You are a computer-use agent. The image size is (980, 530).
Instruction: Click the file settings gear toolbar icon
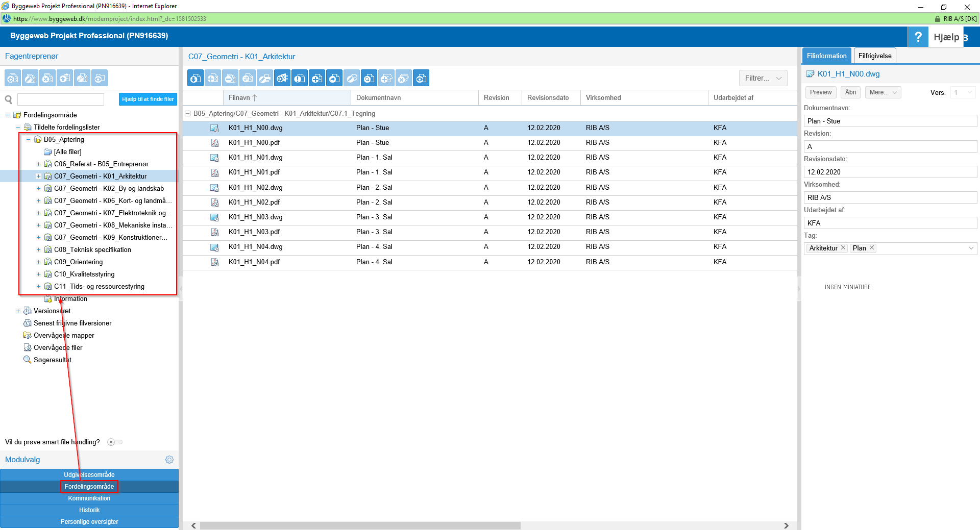282,78
